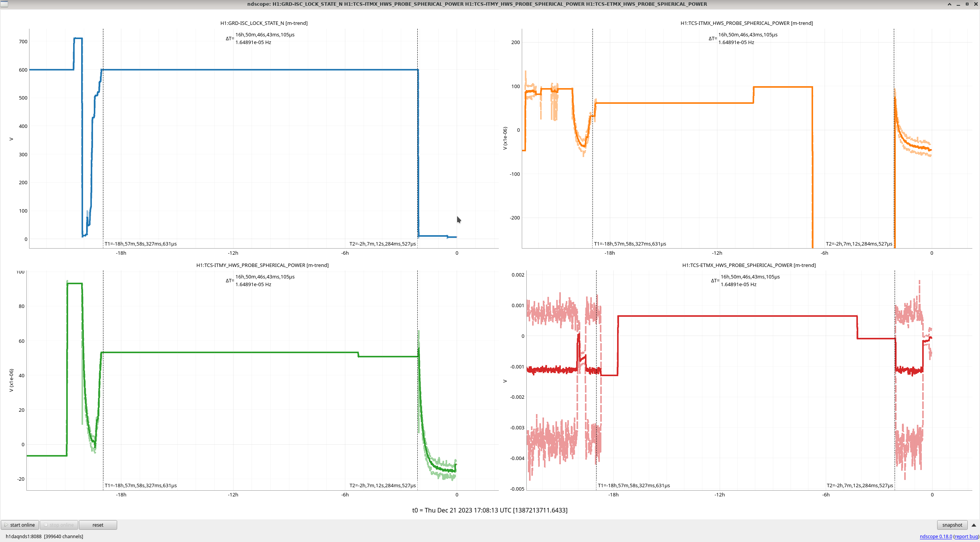This screenshot has height=542, width=980.
Task: Click the H1:TCS-ITMX_HWS_PROBE_SPHERICAL_POWER plot title
Action: point(746,23)
